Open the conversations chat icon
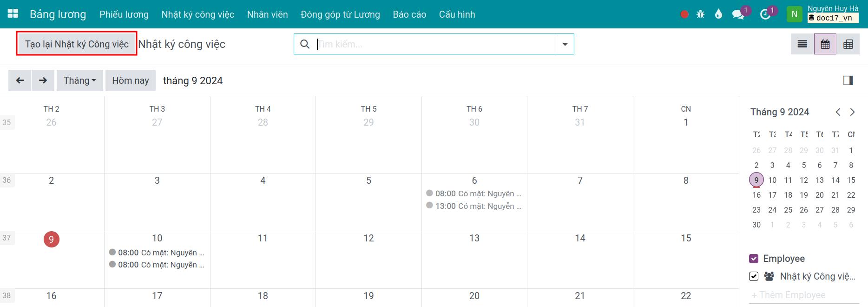Viewport: 868px width, 307px height. 738,14
